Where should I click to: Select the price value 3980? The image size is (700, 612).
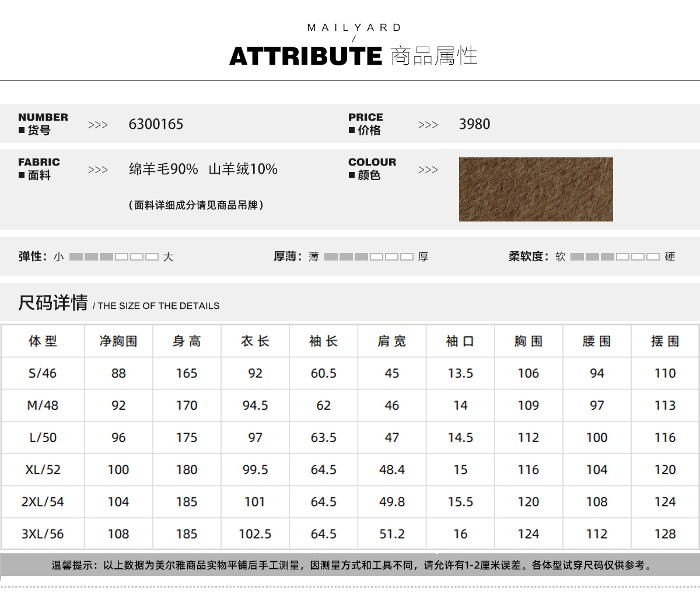pyautogui.click(x=474, y=124)
